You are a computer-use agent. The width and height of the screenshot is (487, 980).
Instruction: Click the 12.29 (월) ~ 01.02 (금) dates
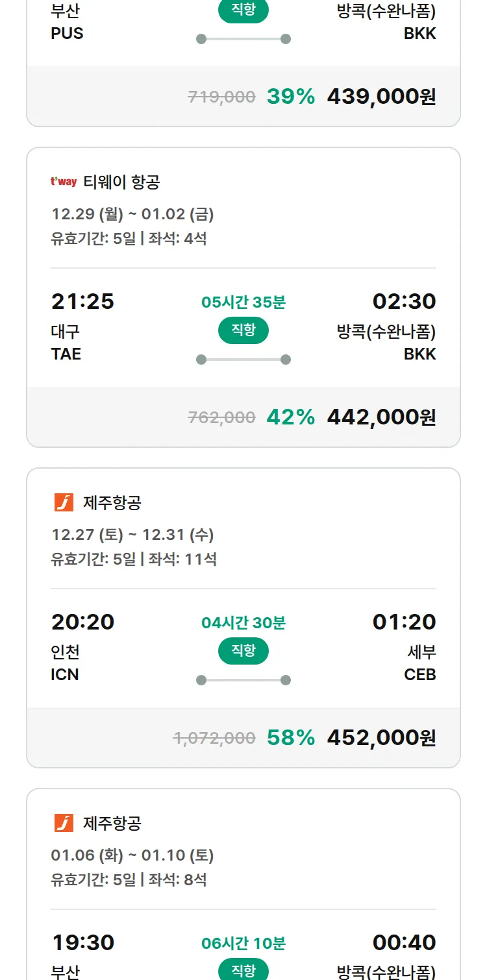(x=132, y=214)
